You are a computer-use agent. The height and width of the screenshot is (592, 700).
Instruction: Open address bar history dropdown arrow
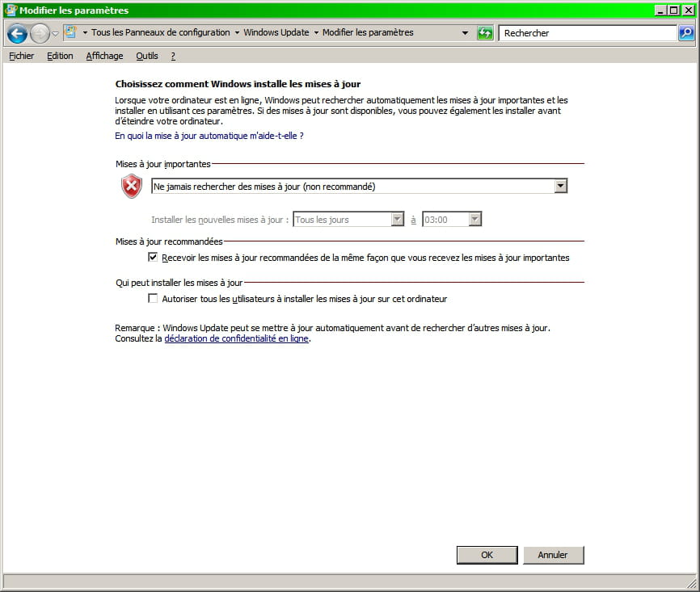[465, 33]
